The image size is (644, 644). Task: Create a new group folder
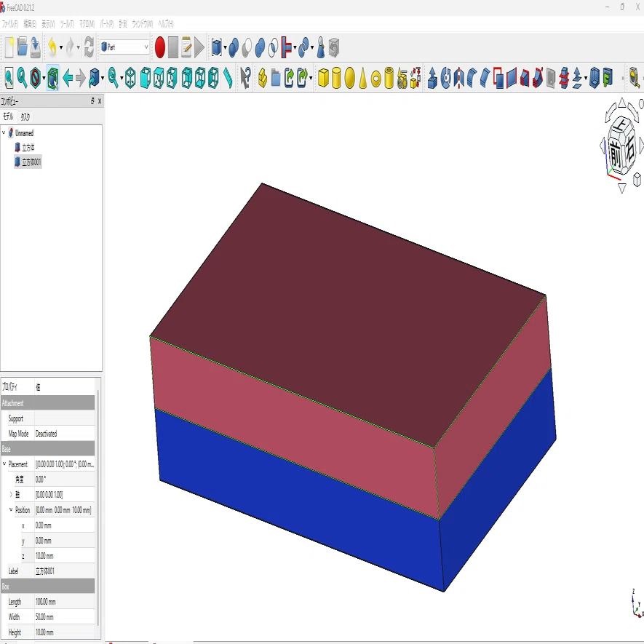276,78
